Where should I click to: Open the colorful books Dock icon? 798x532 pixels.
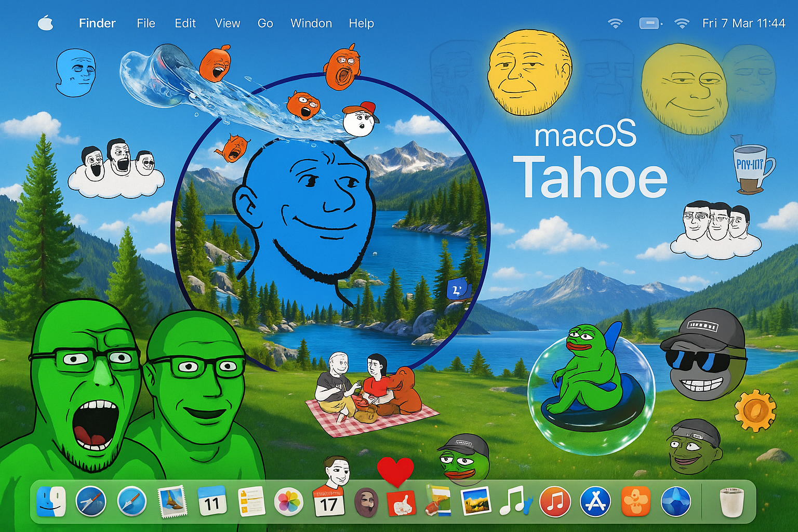[x=438, y=501]
